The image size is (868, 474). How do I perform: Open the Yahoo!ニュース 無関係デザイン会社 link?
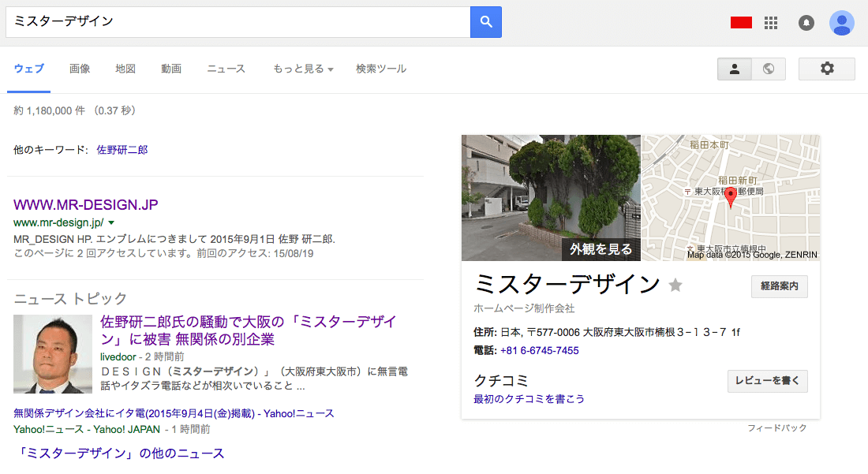point(174,414)
